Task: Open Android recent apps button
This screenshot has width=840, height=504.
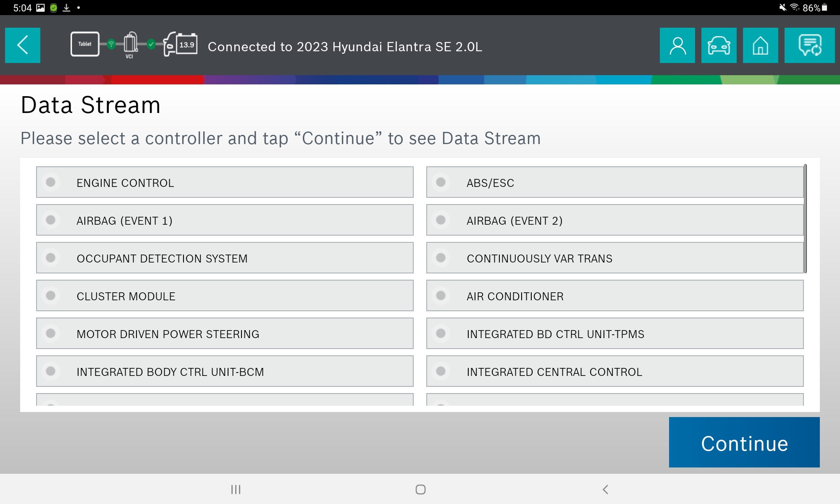Action: click(236, 489)
